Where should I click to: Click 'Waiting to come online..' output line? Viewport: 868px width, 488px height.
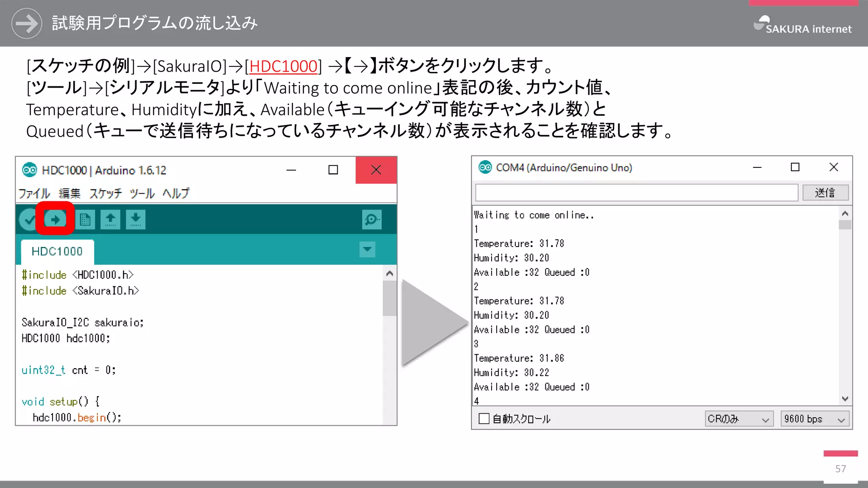pos(534,215)
